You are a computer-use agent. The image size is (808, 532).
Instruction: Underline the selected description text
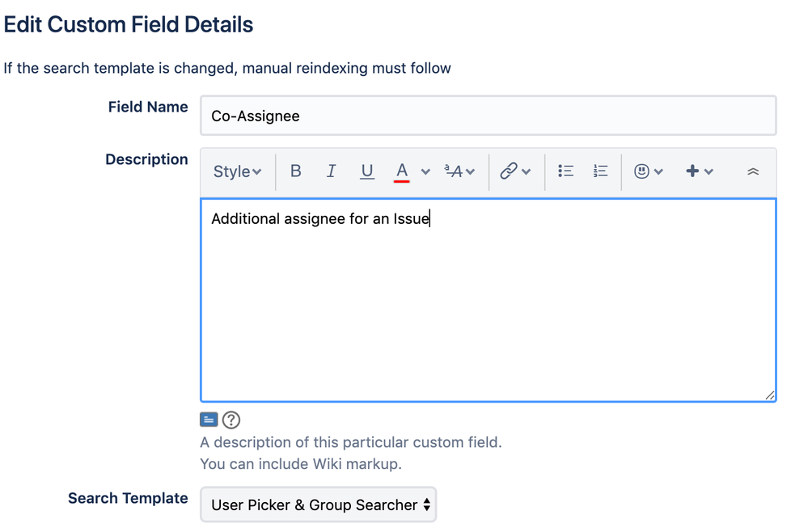[367, 171]
